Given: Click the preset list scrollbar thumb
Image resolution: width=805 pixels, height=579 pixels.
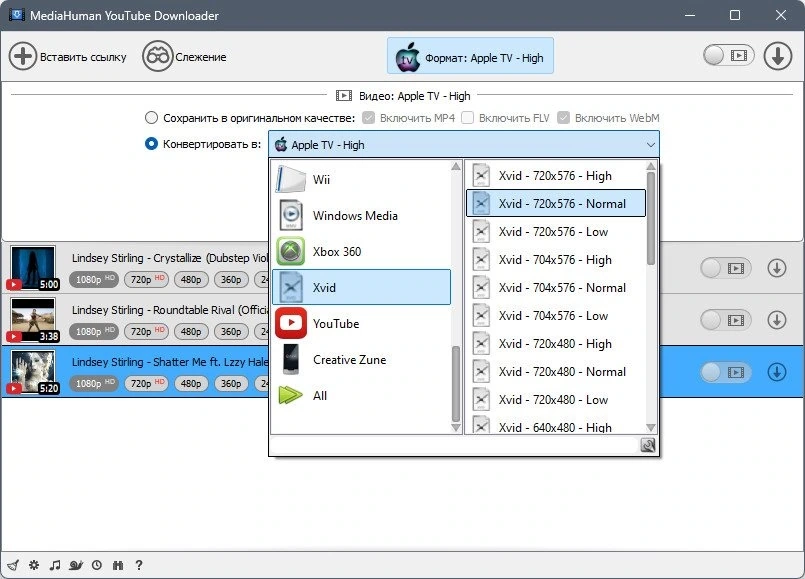Looking at the screenshot, I should [x=651, y=219].
